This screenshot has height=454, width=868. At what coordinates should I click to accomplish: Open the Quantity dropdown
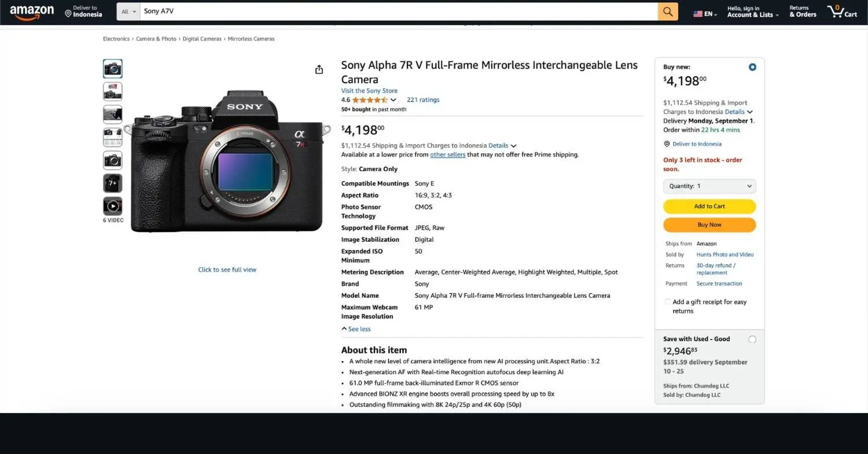(x=709, y=186)
